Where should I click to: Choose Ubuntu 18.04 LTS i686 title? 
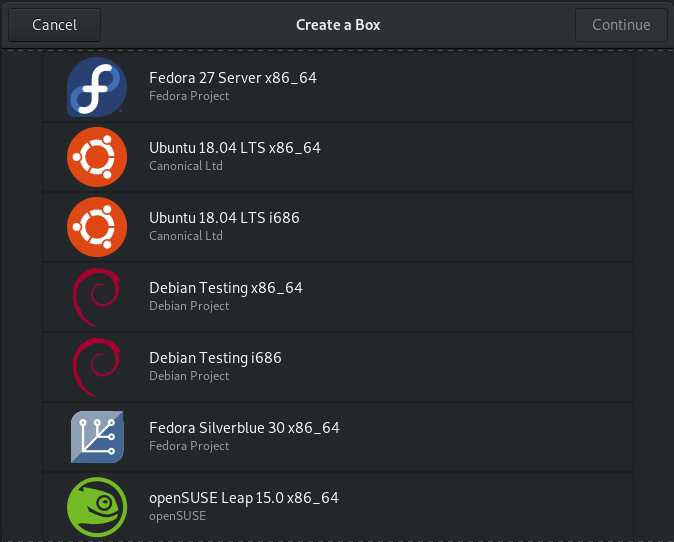224,218
